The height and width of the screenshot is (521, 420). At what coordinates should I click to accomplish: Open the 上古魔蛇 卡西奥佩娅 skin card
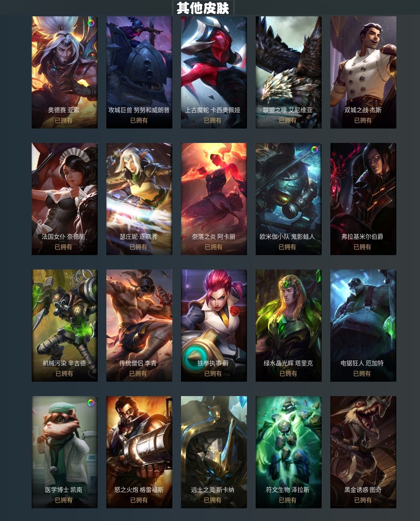click(214, 72)
